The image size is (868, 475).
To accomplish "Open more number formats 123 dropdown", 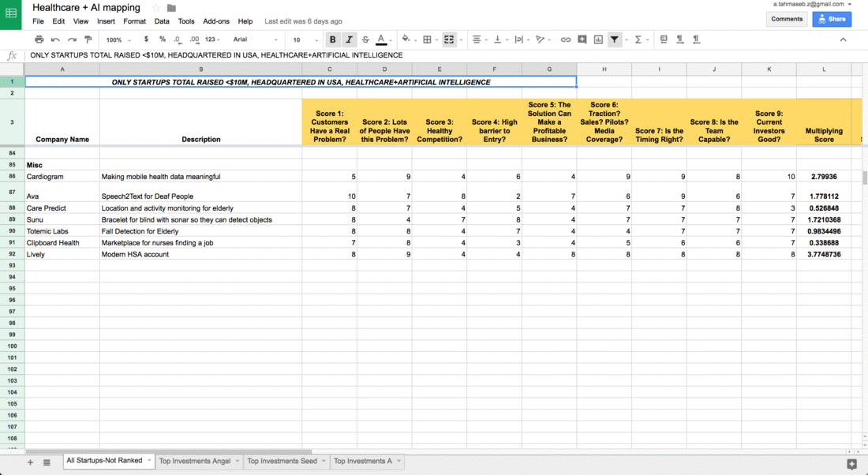I will (212, 39).
